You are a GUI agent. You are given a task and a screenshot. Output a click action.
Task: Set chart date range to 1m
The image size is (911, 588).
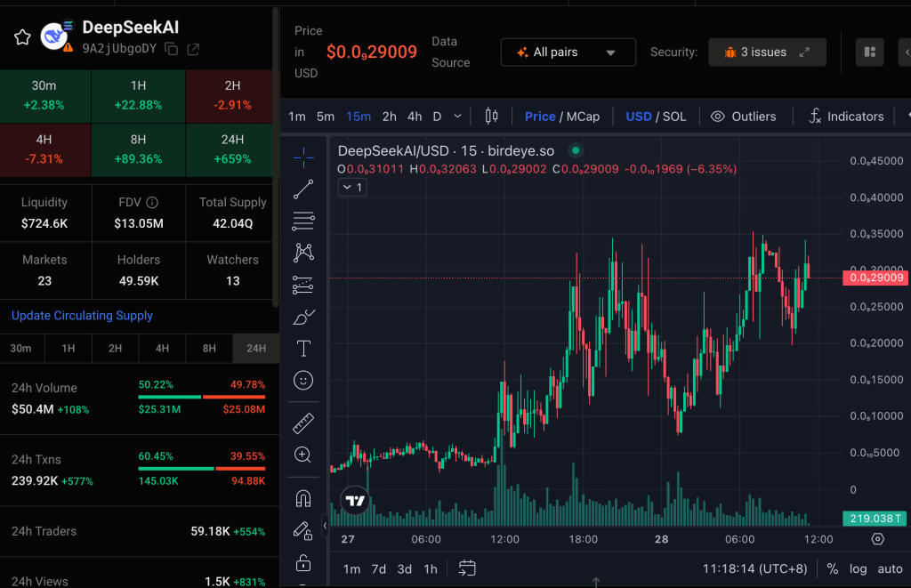351,568
